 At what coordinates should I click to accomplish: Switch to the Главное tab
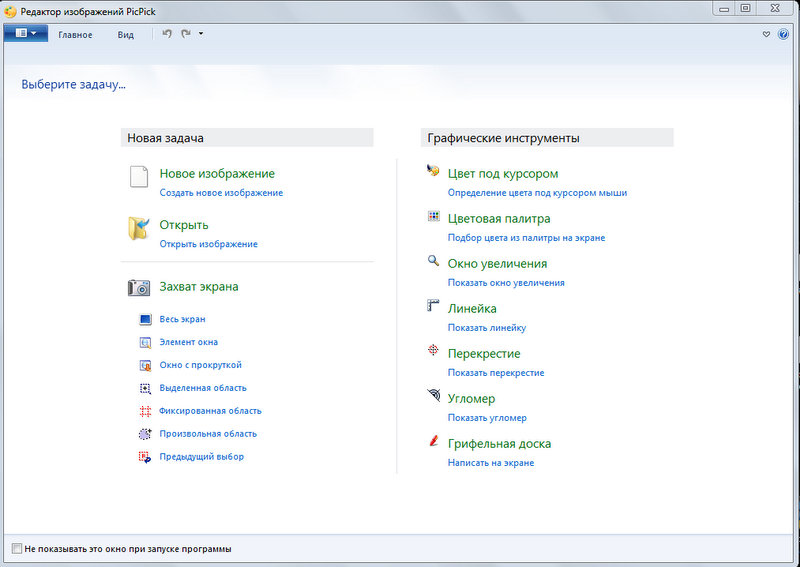click(75, 35)
